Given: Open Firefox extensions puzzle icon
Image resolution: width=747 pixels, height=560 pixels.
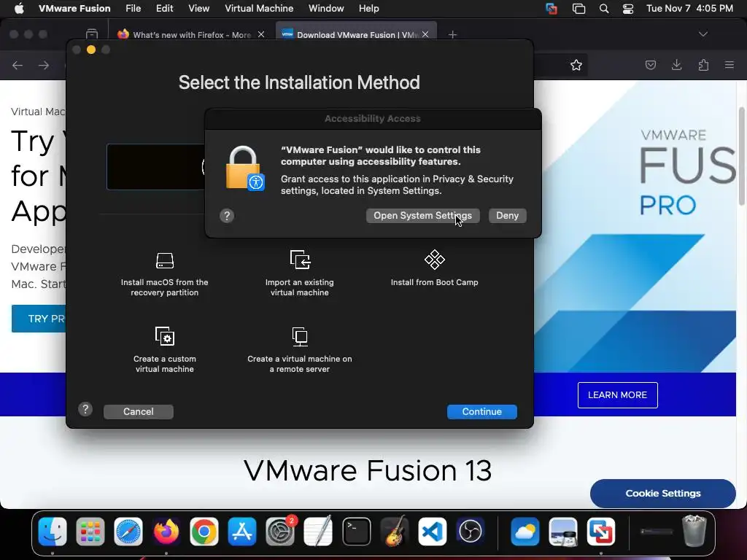Looking at the screenshot, I should (x=703, y=65).
